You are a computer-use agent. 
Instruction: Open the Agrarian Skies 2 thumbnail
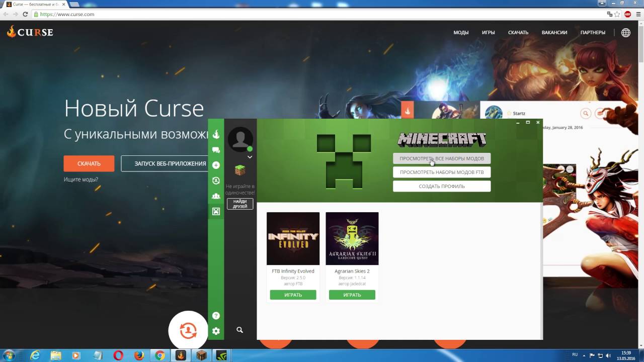click(x=352, y=238)
